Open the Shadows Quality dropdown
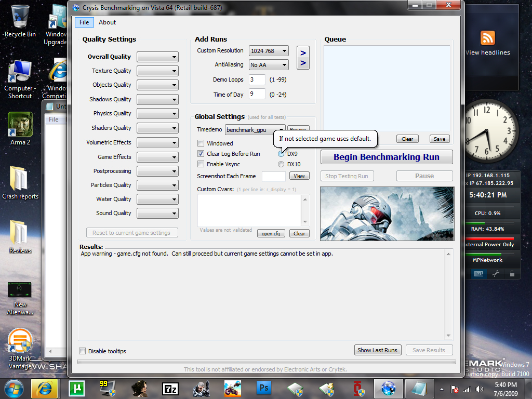Image resolution: width=532 pixels, height=399 pixels. pyautogui.click(x=157, y=99)
